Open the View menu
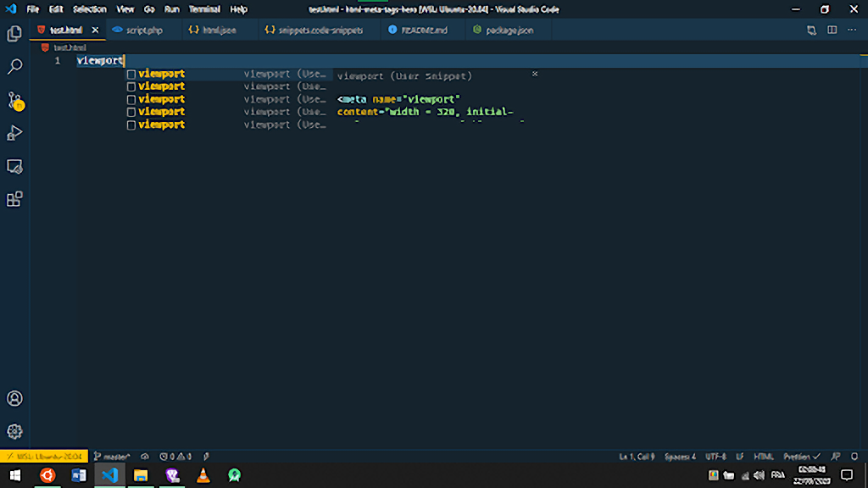Image resolution: width=868 pixels, height=488 pixels. click(x=125, y=9)
